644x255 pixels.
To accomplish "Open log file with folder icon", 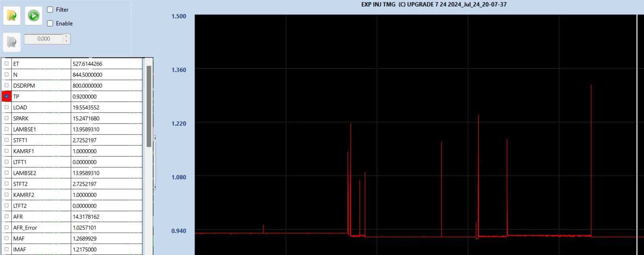I will coord(12,16).
